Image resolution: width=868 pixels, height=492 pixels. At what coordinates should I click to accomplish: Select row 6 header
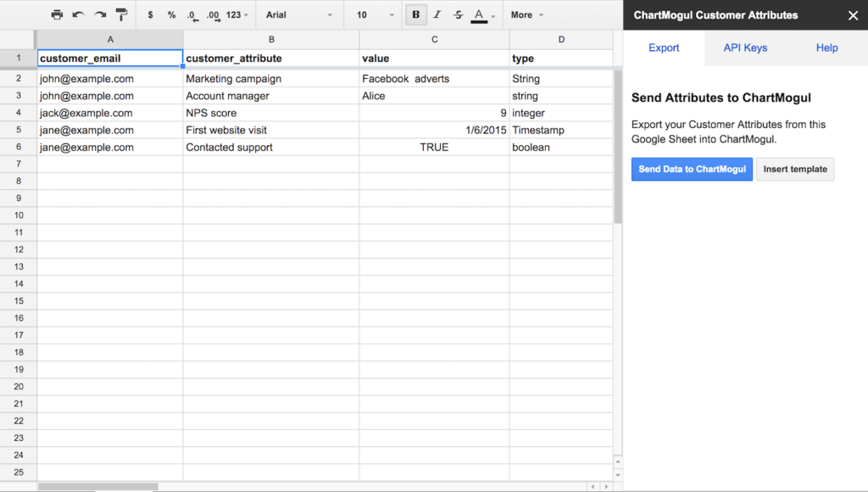tap(19, 148)
